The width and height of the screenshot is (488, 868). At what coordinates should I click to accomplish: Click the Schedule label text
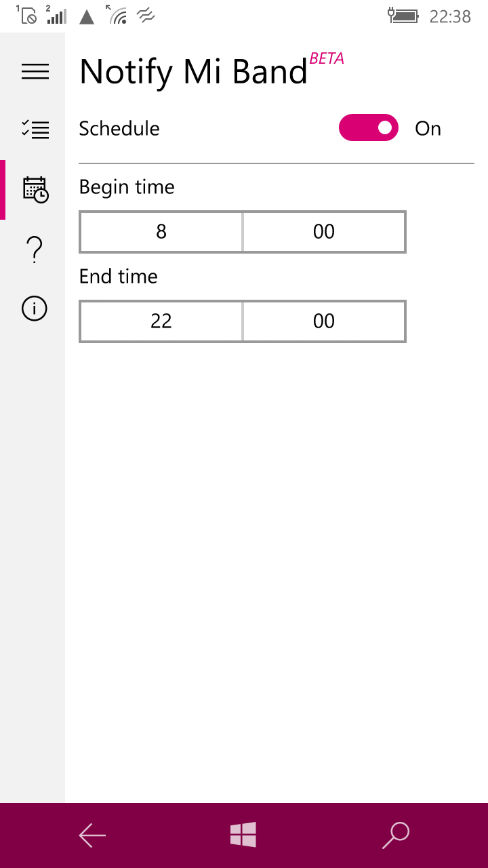coord(119,129)
